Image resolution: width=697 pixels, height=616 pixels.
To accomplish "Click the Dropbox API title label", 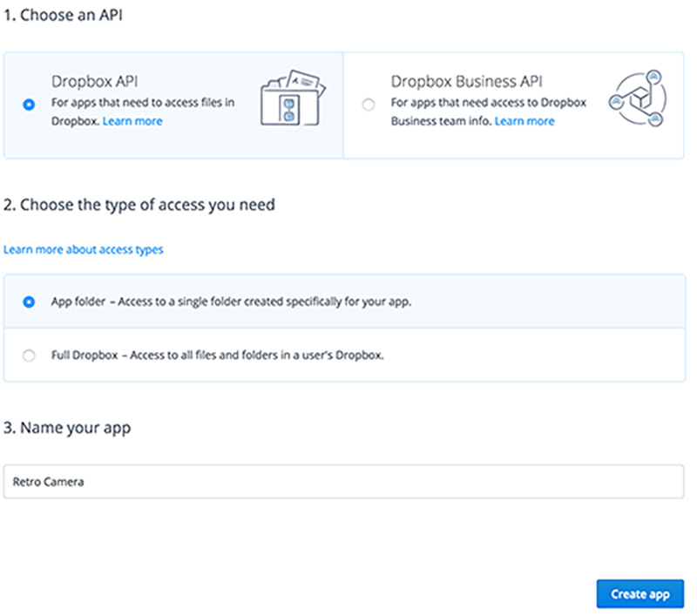I will (x=94, y=81).
